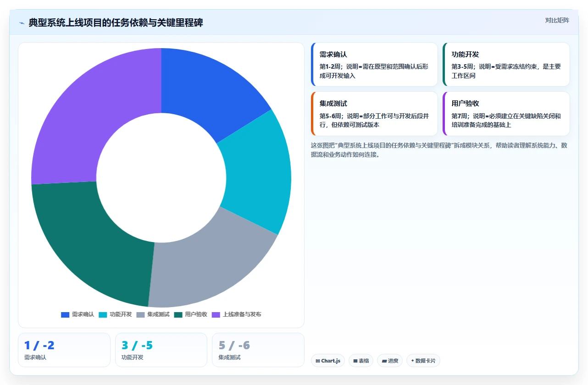This screenshot has height=385, width=588.
Task: Toggle 需求确认 legend swatch
Action: point(65,314)
